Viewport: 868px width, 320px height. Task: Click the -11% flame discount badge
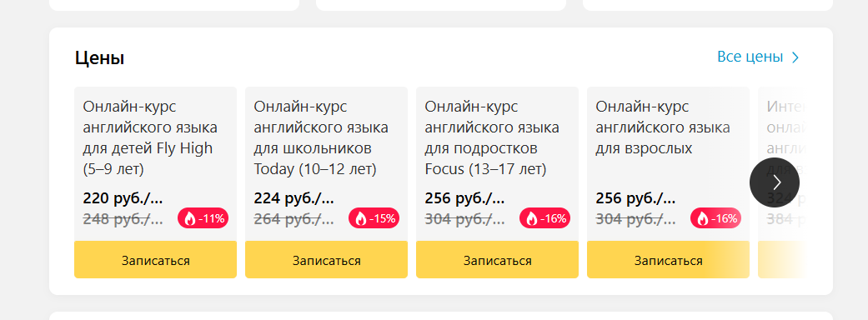point(203,218)
